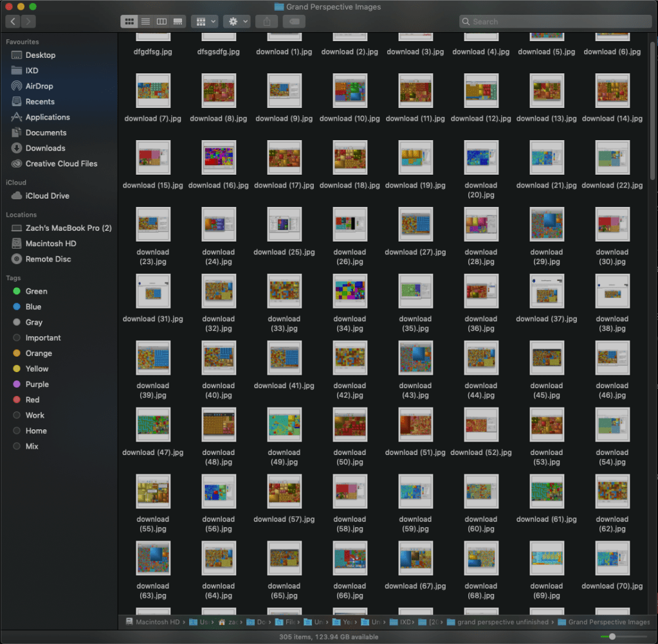The width and height of the screenshot is (658, 644).
Task: Select the Red tag in sidebar
Action: [32, 400]
